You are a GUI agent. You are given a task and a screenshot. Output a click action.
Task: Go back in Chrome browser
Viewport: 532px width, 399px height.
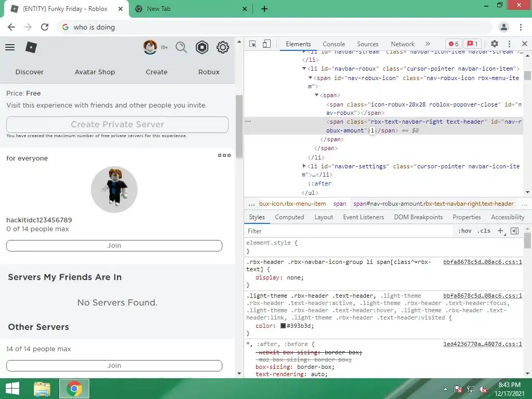(11, 27)
